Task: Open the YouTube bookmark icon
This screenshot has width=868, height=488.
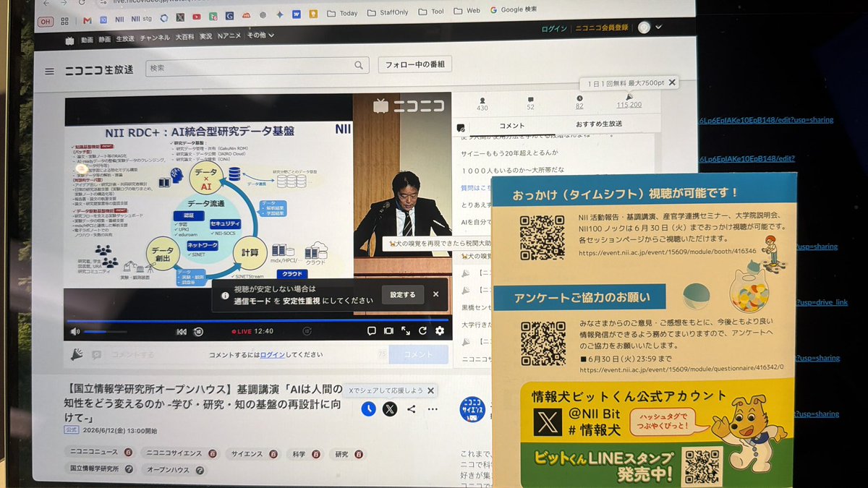Action: pos(197,17)
